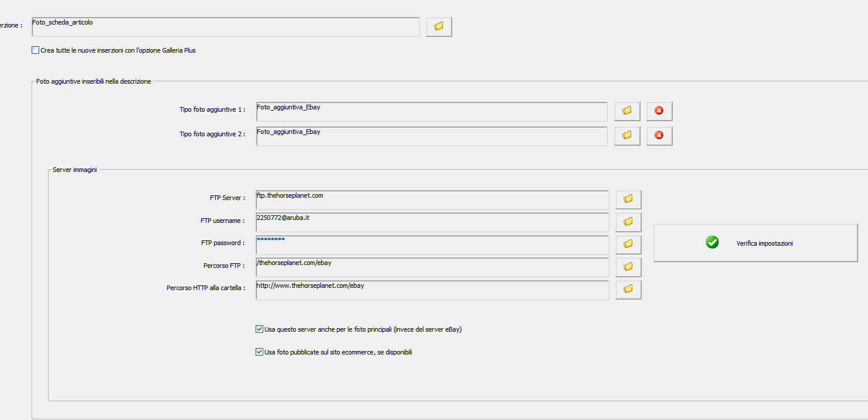Focus the FTP username text field
This screenshot has width=868, height=420.
pos(432,222)
